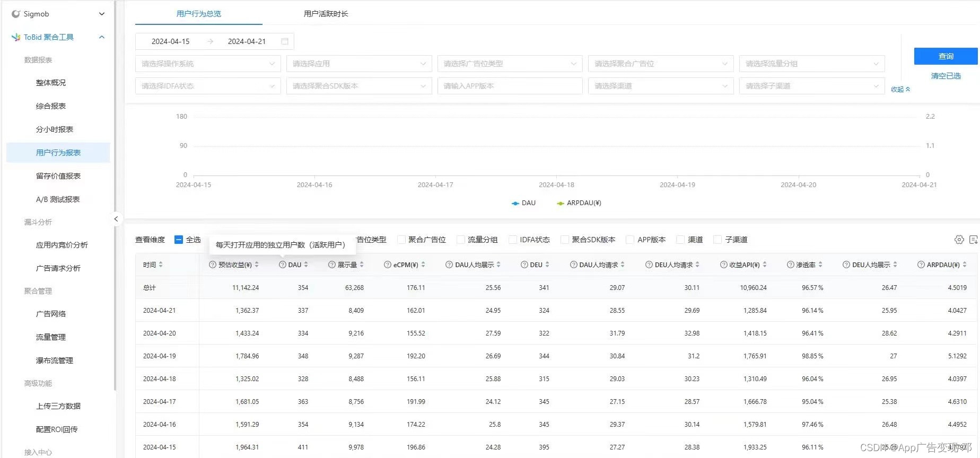Click 清空已选 to clear filters
980x458 pixels.
[946, 76]
